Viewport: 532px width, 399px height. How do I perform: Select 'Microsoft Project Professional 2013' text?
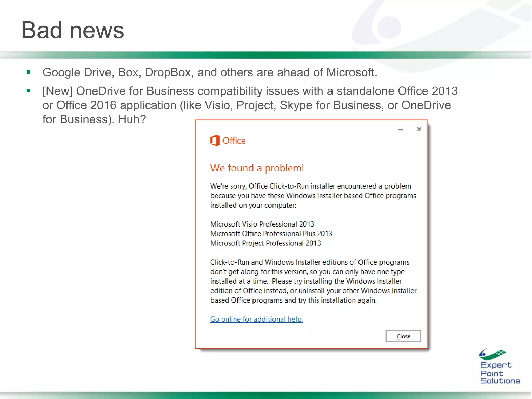[x=265, y=243]
